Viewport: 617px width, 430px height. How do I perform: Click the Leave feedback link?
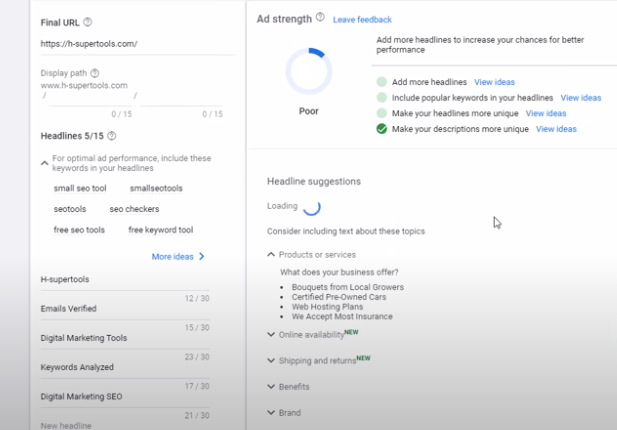click(362, 20)
